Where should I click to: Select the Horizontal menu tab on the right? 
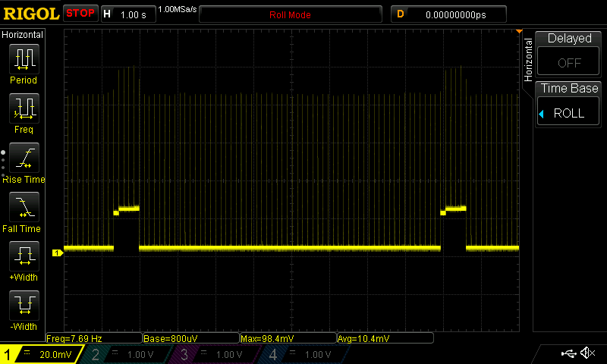coord(528,60)
